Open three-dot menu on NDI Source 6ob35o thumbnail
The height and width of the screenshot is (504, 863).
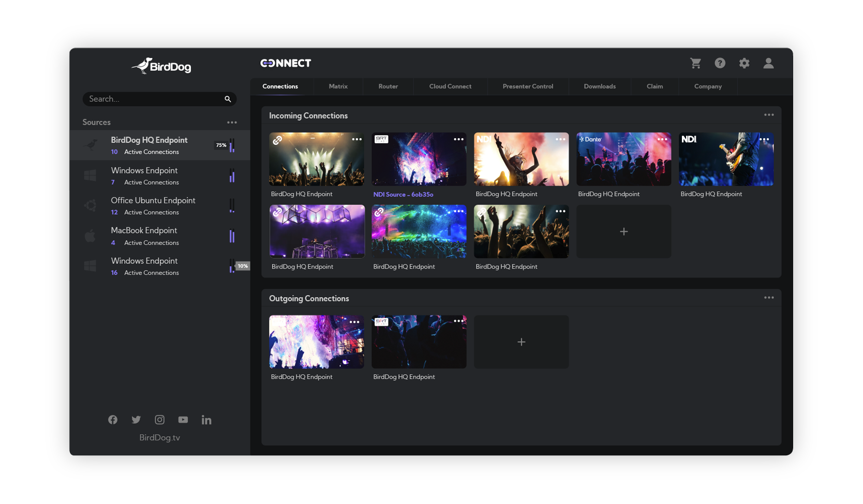458,139
